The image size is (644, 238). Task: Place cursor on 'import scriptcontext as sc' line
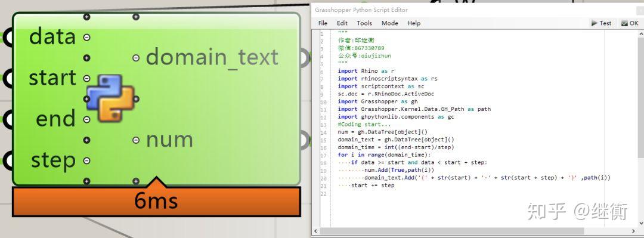coord(380,86)
